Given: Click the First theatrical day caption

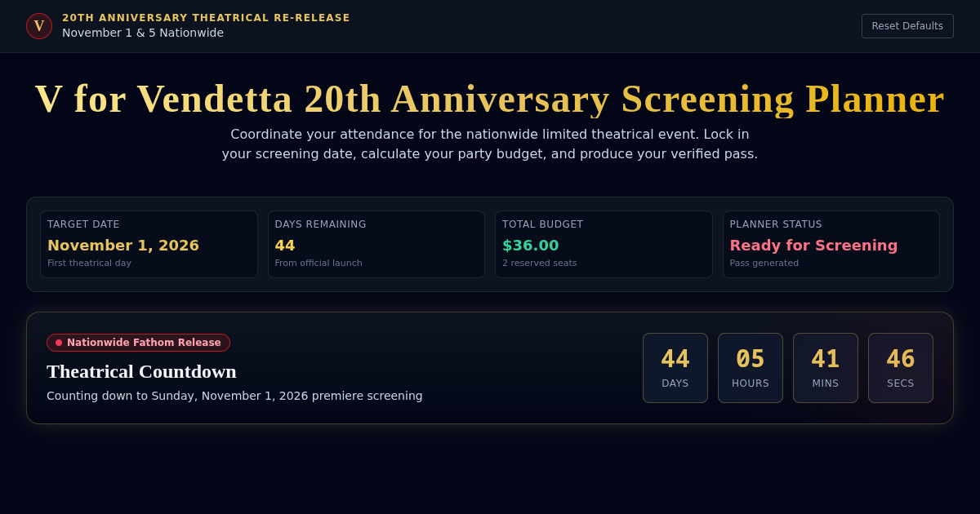Looking at the screenshot, I should coord(89,263).
